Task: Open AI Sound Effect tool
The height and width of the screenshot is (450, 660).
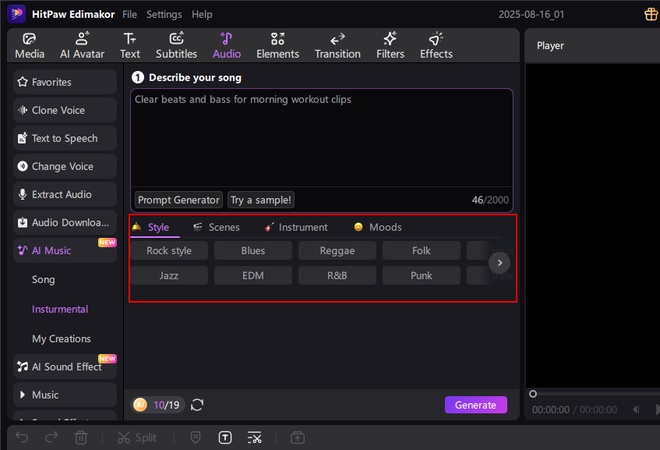Action: 65,367
